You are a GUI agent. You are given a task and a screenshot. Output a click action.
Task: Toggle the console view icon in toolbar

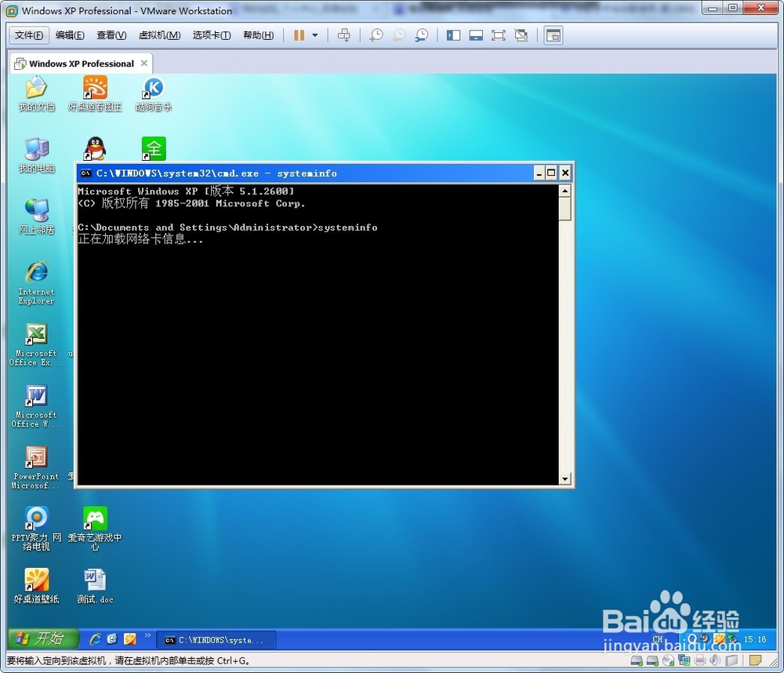553,35
